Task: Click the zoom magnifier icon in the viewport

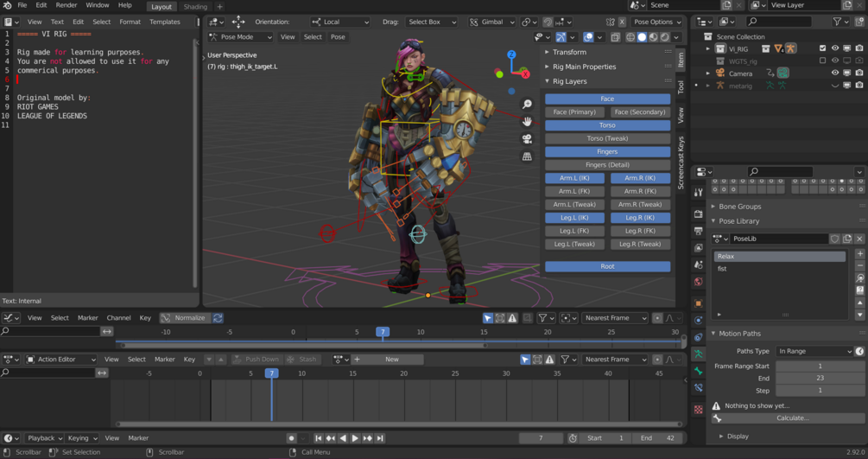Action: pos(527,104)
